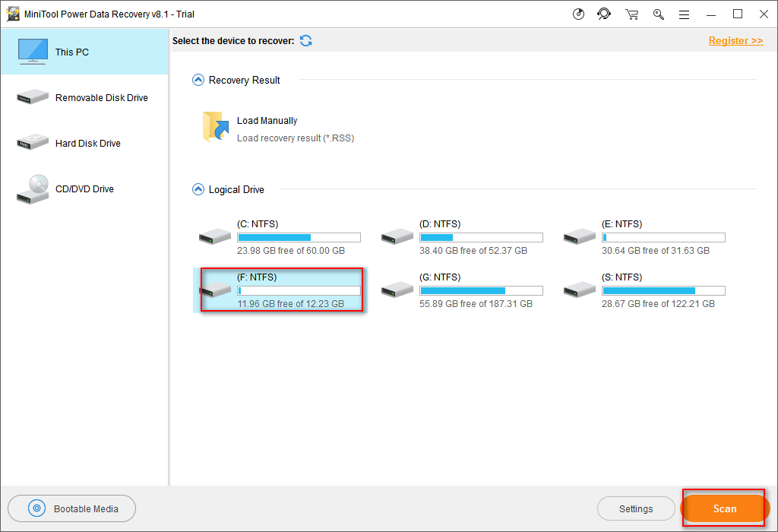Maximize the MiniTool window

[738, 14]
